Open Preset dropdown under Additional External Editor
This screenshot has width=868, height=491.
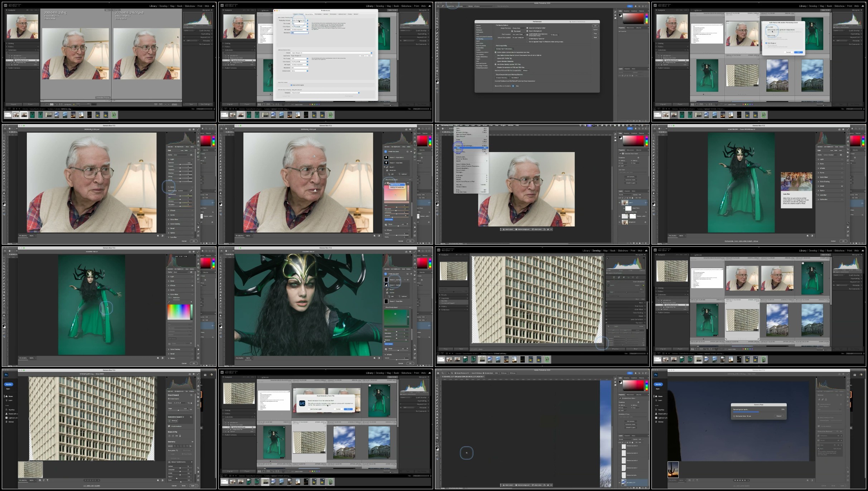tap(331, 53)
